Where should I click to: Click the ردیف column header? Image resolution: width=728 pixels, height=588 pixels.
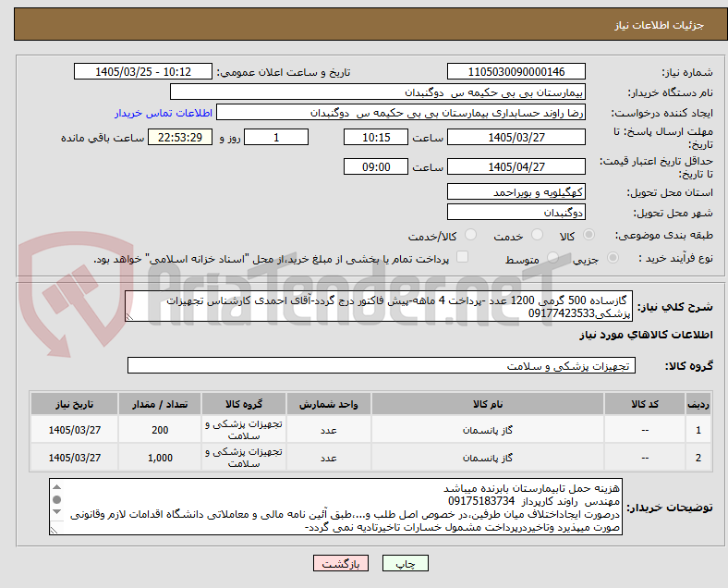point(698,404)
